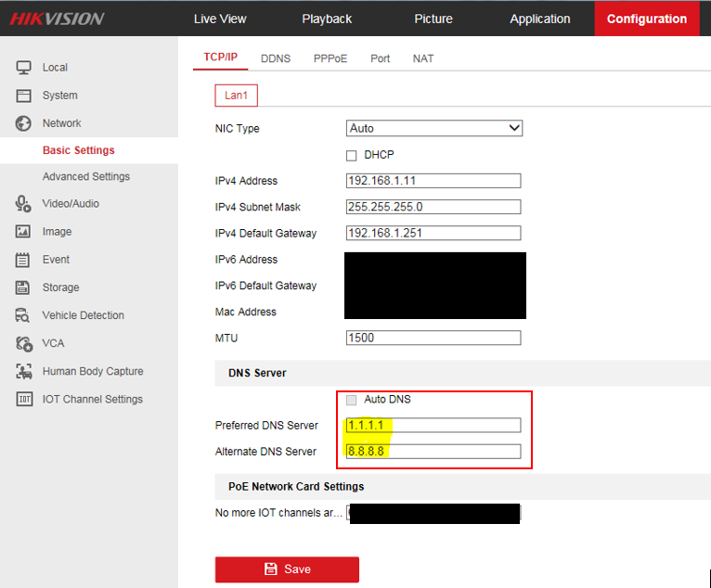Open Video/Audio settings via its icon
Image resolution: width=711 pixels, height=588 pixels.
[24, 204]
